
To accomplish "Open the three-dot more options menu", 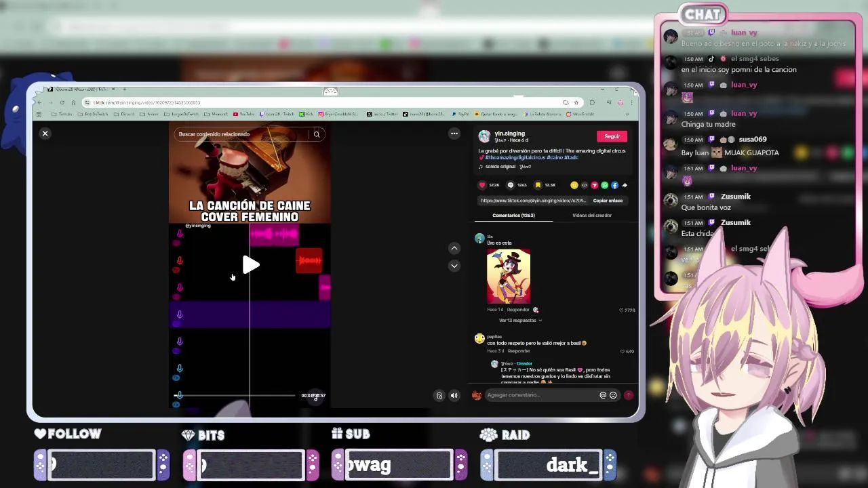I will coord(454,134).
